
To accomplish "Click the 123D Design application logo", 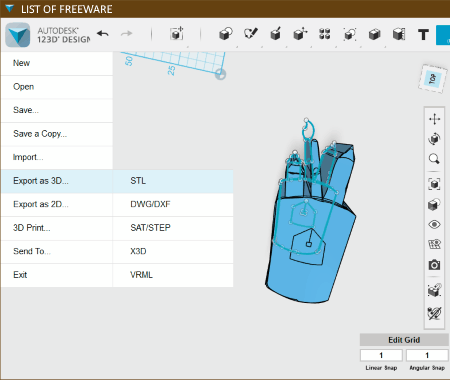I will point(17,35).
